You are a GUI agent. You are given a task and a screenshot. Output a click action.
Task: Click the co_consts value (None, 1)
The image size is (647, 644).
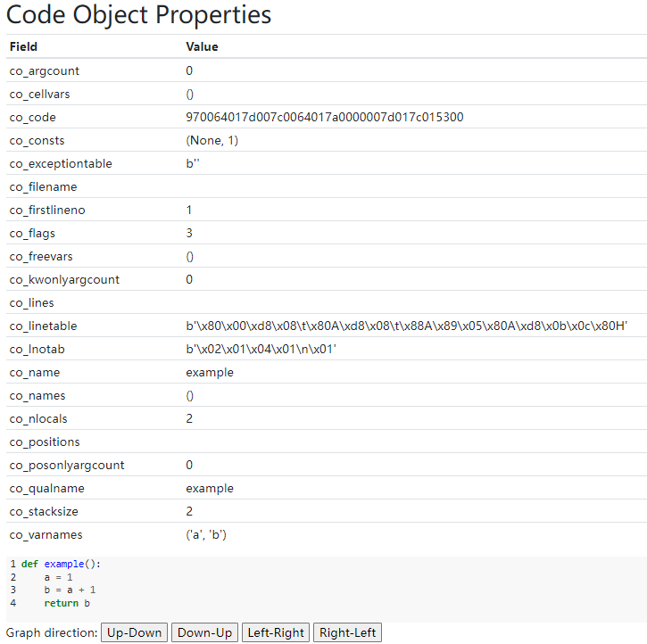(x=212, y=140)
